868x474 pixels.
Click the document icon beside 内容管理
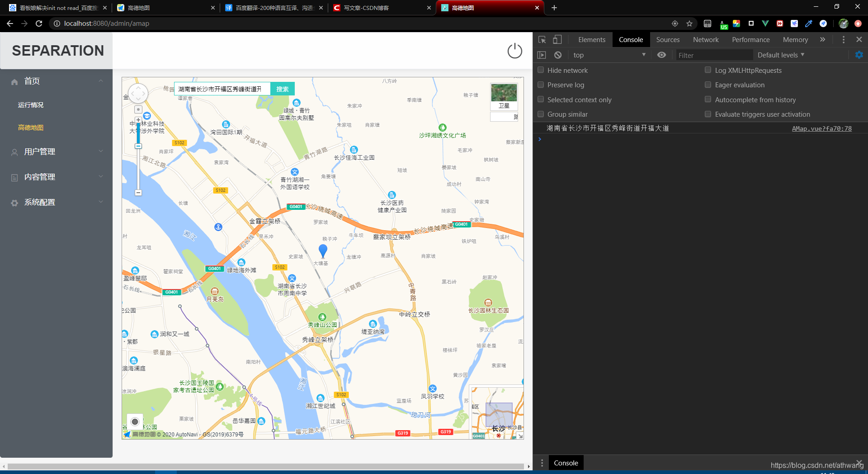(x=14, y=178)
